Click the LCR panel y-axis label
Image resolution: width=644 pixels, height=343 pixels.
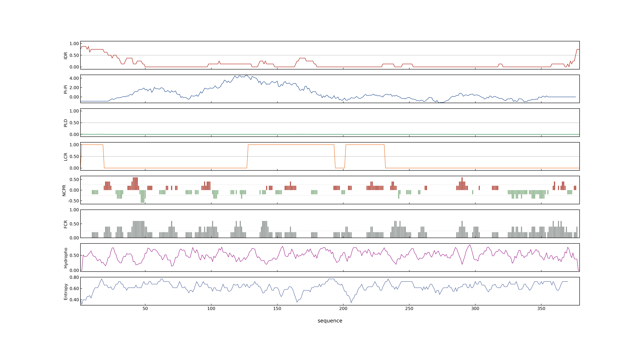coord(66,157)
